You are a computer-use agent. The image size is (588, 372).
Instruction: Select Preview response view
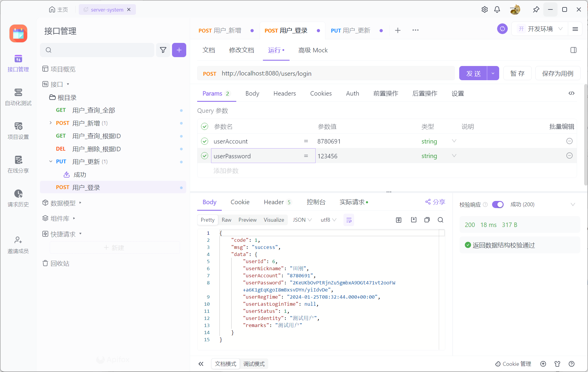[248, 220]
